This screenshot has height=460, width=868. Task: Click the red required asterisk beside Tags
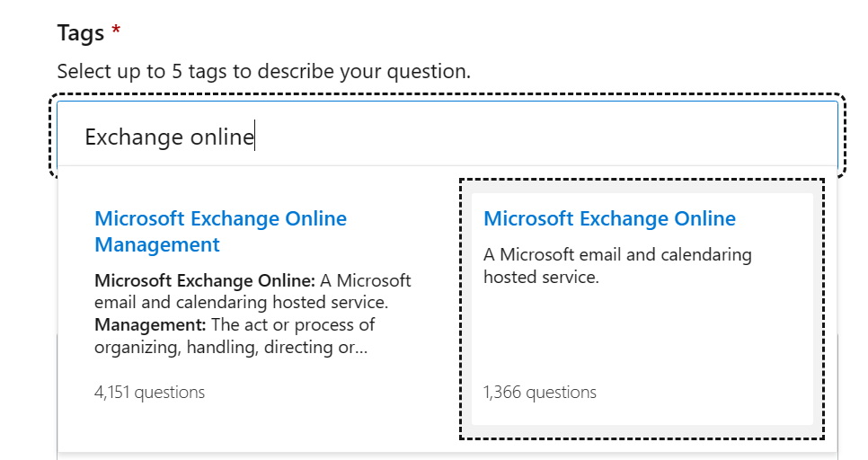[x=116, y=33]
